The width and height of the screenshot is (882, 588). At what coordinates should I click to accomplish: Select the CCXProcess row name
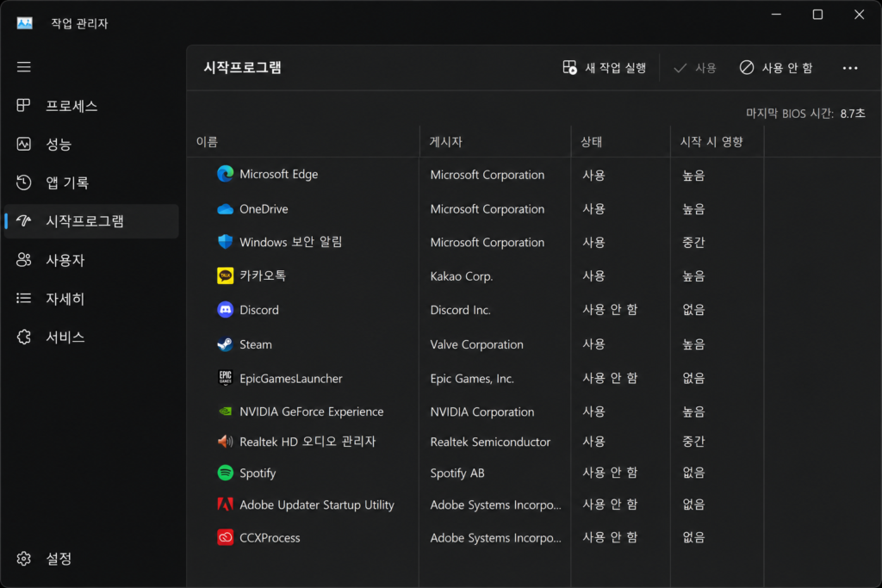coord(270,538)
